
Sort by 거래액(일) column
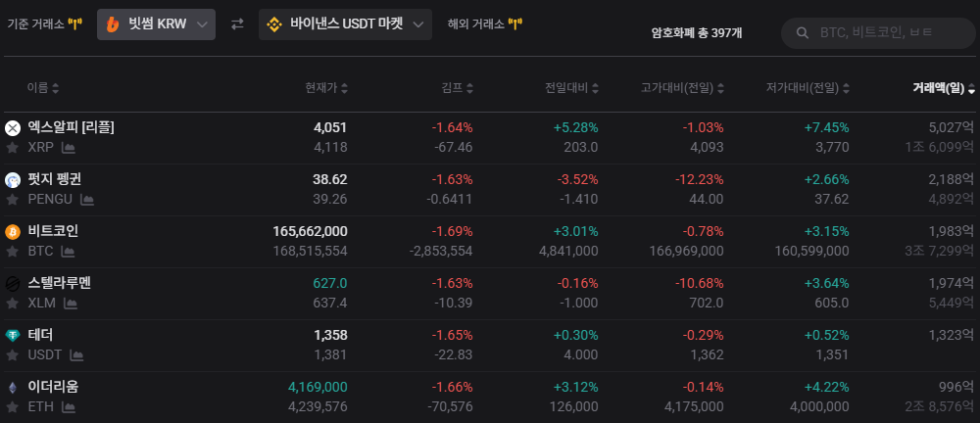[x=944, y=88]
